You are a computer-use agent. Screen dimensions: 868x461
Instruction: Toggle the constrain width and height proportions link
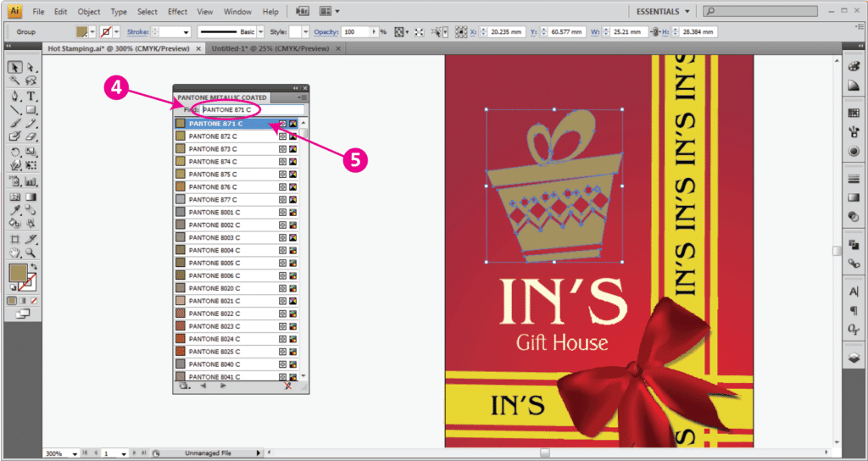[655, 31]
